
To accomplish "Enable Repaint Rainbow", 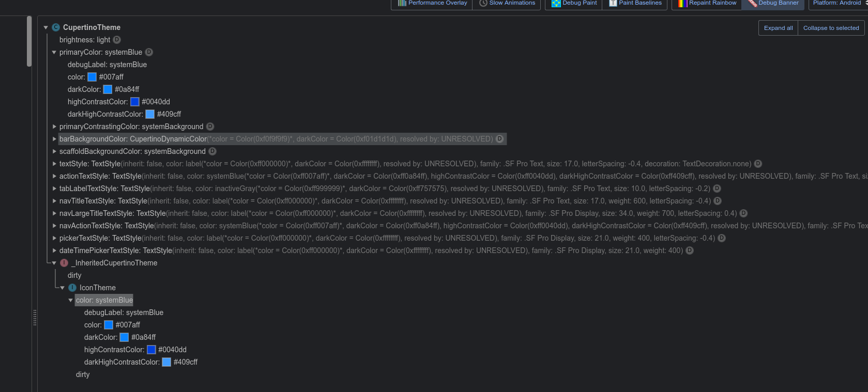I will pyautogui.click(x=707, y=4).
